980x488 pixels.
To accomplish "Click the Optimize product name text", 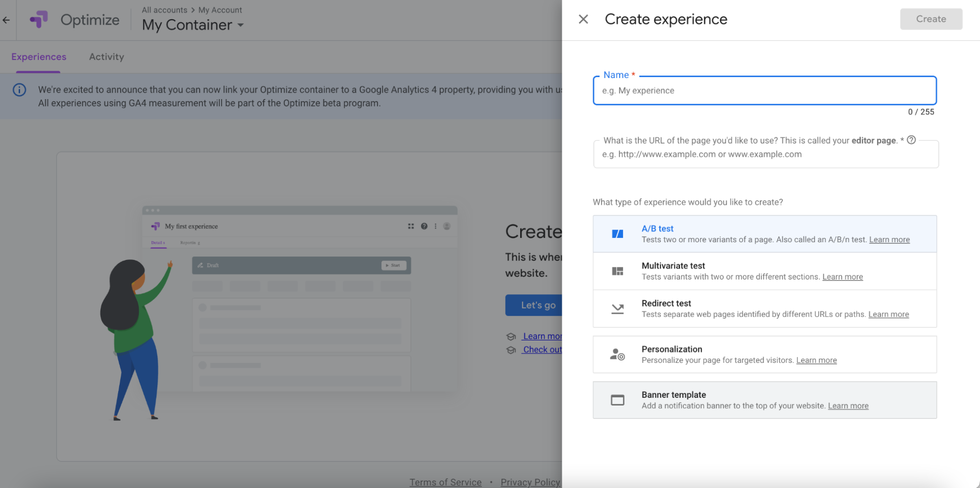I will point(90,20).
